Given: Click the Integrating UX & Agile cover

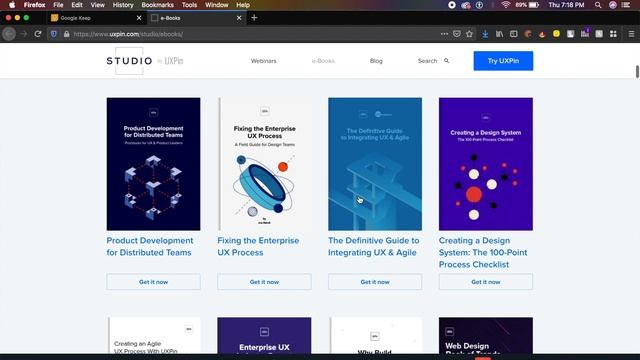Looking at the screenshot, I should (x=375, y=164).
